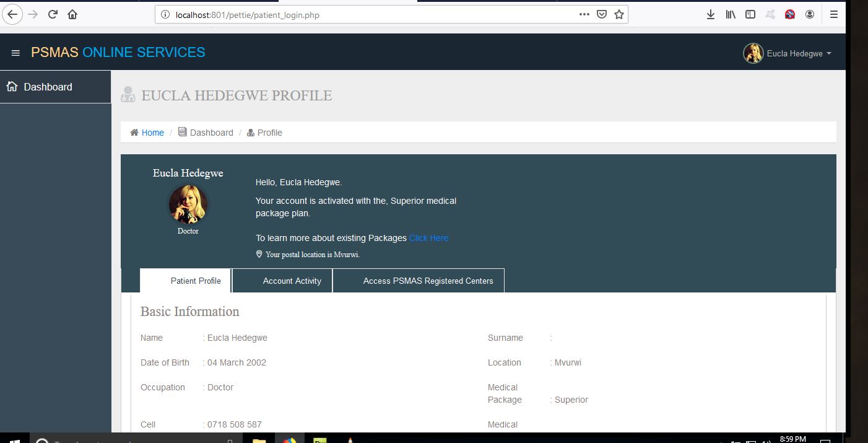Screen dimensions: 868x443
Task: Open the Firefox application menu button
Action: click(x=834, y=14)
